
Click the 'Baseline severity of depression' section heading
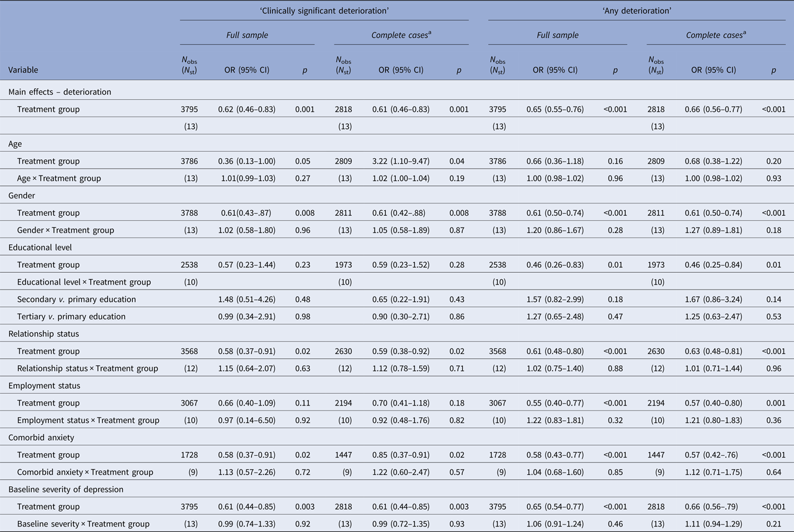pos(66,489)
